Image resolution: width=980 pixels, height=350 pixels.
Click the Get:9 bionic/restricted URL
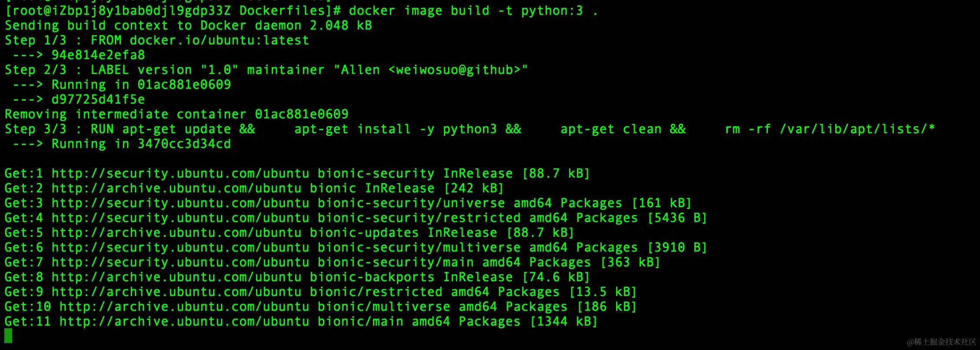click(x=177, y=292)
